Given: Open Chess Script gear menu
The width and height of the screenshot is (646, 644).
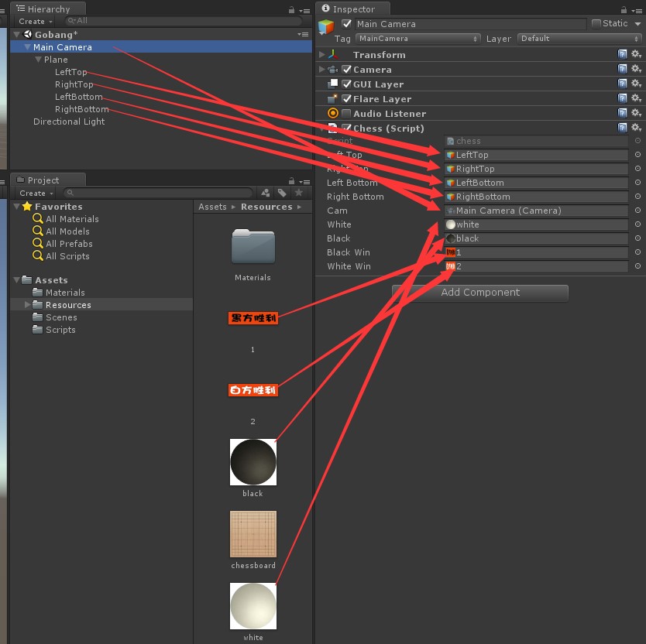Looking at the screenshot, I should [x=636, y=128].
